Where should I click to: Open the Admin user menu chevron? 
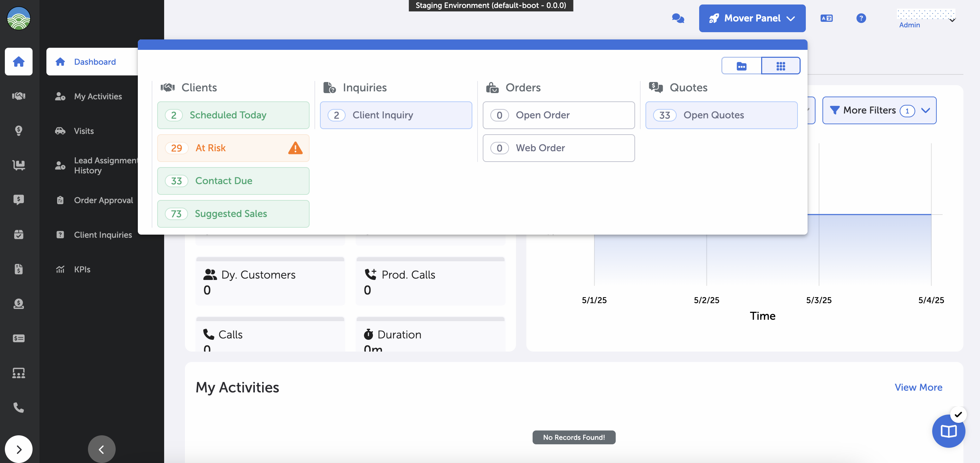952,20
